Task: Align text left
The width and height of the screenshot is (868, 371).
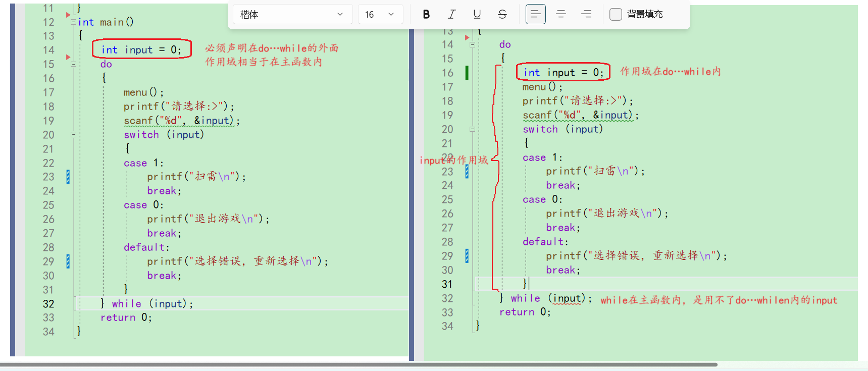Action: (x=535, y=14)
